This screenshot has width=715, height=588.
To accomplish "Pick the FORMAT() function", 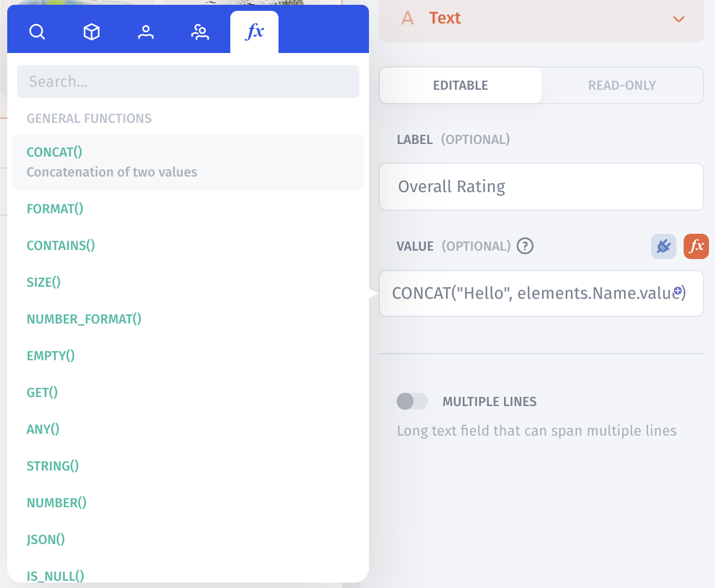I will pyautogui.click(x=55, y=209).
